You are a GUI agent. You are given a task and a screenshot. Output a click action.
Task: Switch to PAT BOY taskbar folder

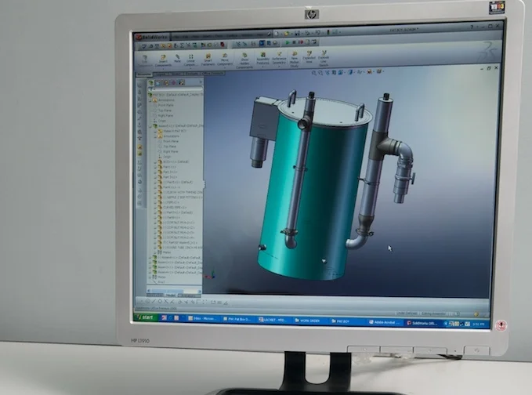click(341, 321)
